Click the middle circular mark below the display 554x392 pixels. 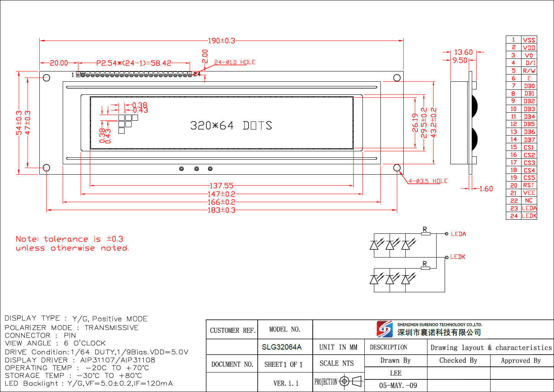197,169
